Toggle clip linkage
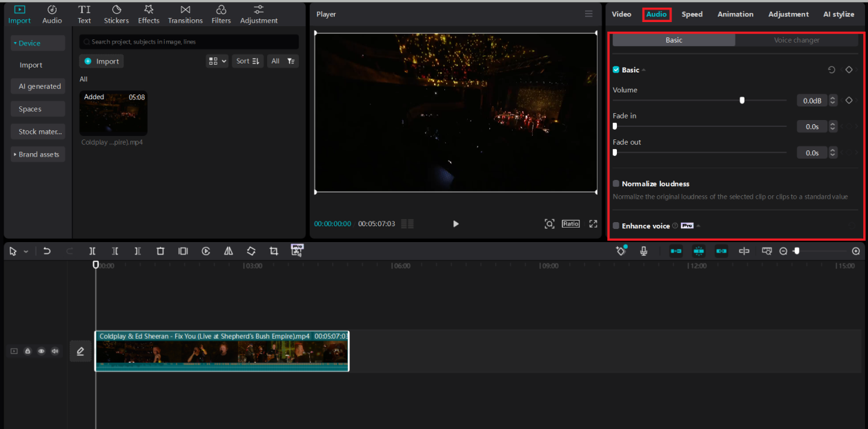The width and height of the screenshot is (868, 429). pyautogui.click(x=721, y=252)
